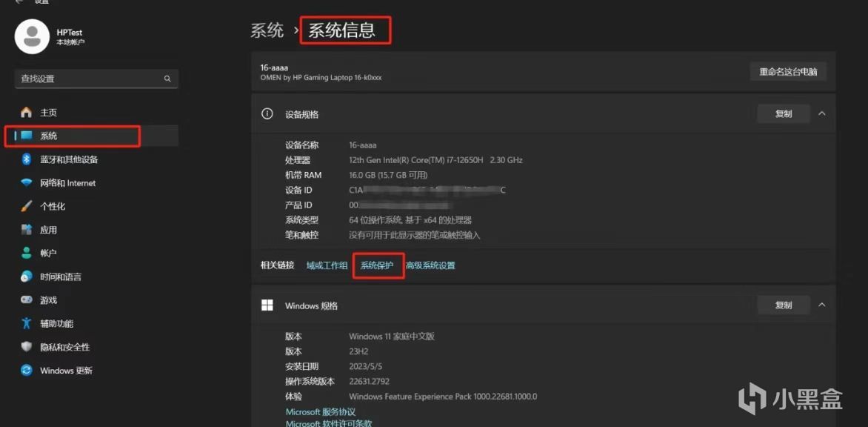Screen dimensions: 868x427
Task: Open the globe clock icon for 时间和语言
Action: coord(26,277)
